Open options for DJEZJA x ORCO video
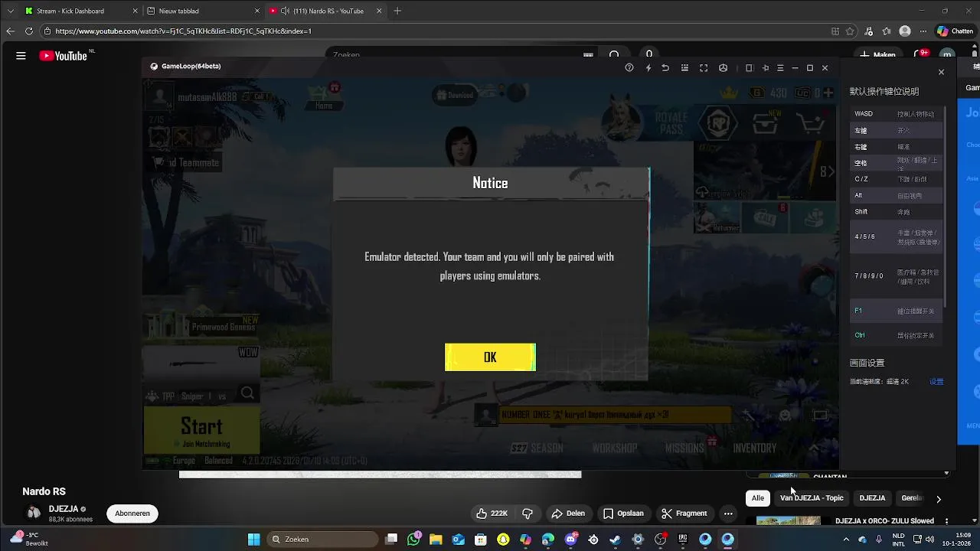980x551 pixels. click(x=946, y=521)
